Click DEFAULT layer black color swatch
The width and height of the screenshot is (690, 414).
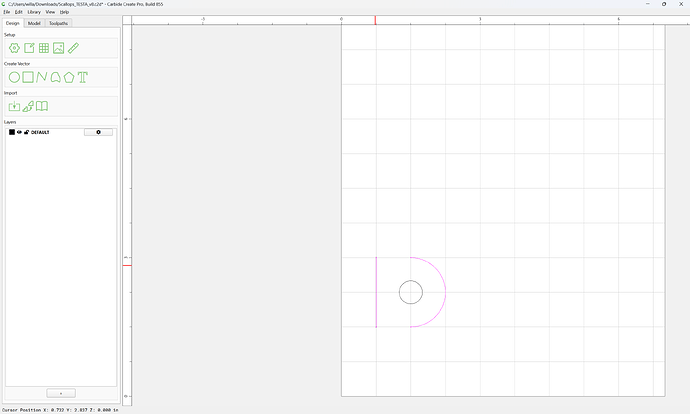(12, 132)
